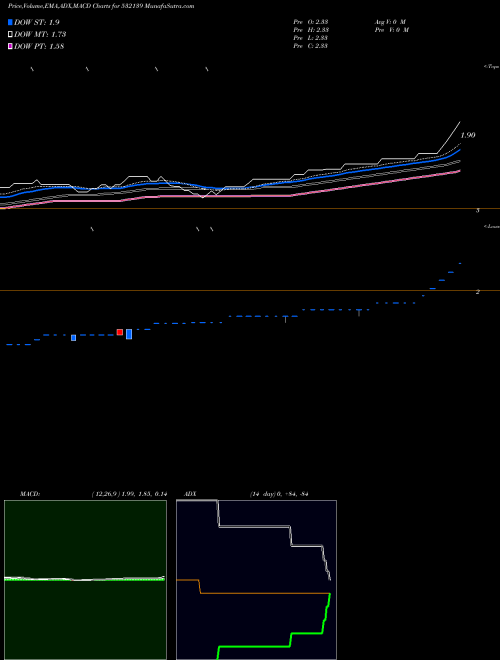Click the 'Pre L: 2.33' value
The image size is (500, 660).
click(x=311, y=38)
